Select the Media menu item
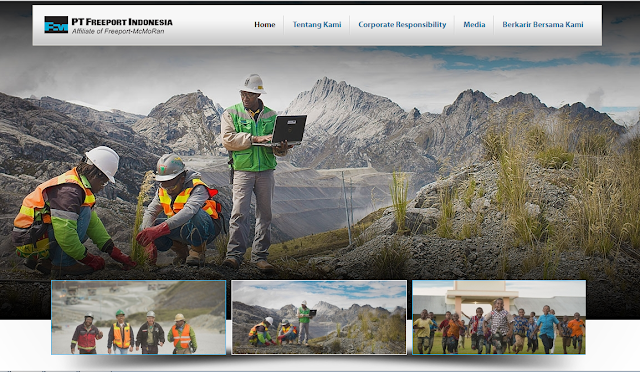This screenshot has height=372, width=640. click(474, 25)
